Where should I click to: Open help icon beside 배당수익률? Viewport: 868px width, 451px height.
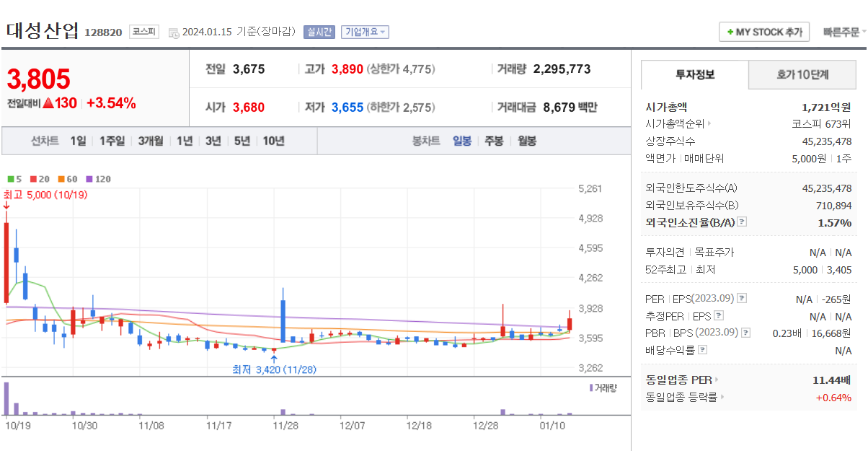pyautogui.click(x=703, y=350)
